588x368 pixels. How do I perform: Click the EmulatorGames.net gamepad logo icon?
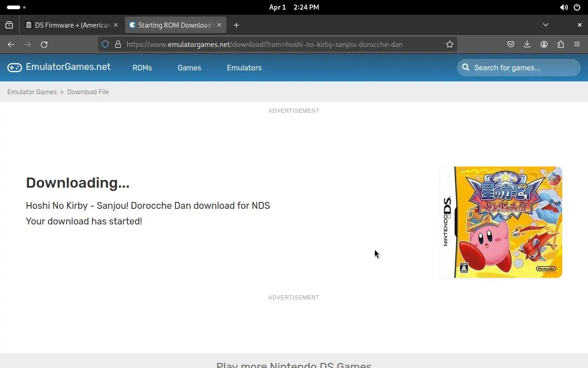[15, 68]
